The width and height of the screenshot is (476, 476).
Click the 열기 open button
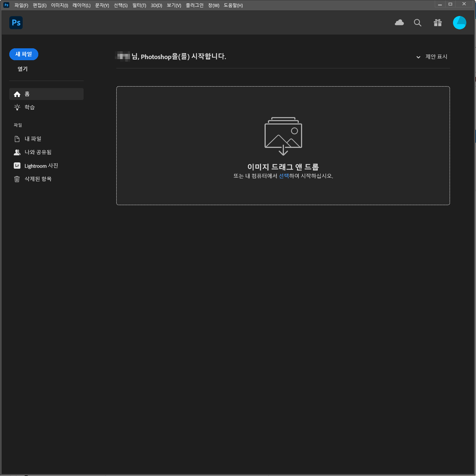tap(23, 69)
